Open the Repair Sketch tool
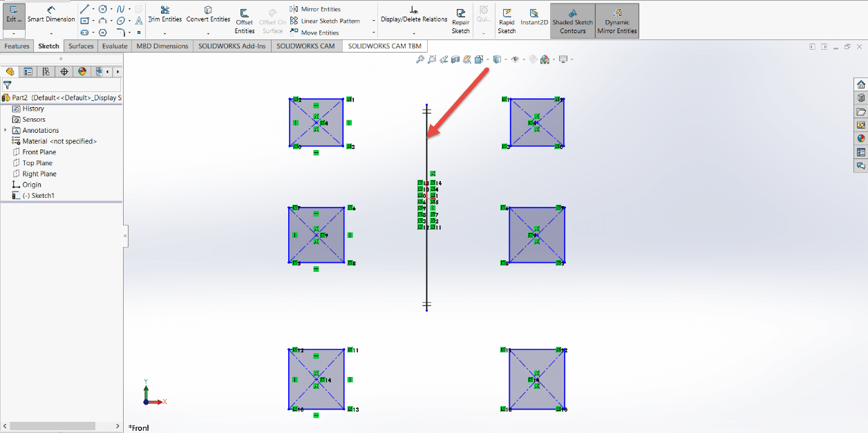 point(461,21)
